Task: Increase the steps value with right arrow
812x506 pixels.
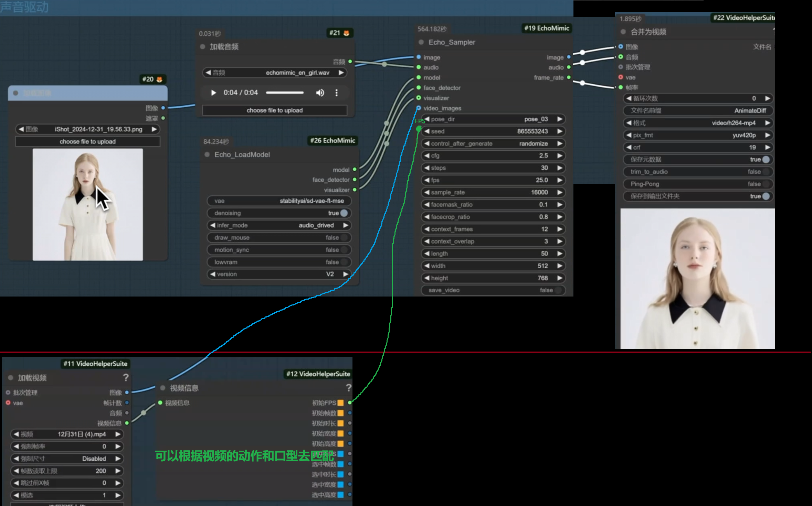Action: [560, 168]
